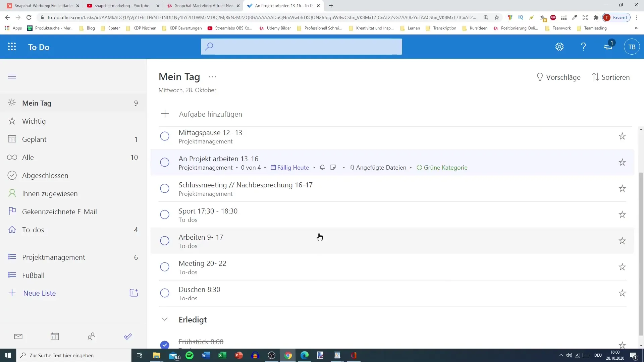Screen dimensions: 644x362
Task: Mark An Projekt arbeiten 13-16 complete
Action: (x=165, y=162)
